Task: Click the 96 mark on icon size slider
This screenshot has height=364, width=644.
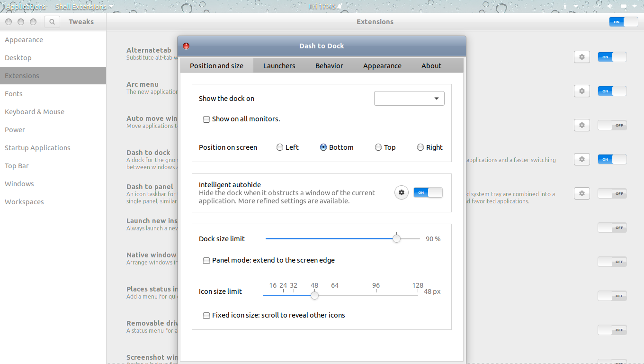Action: pos(376,286)
